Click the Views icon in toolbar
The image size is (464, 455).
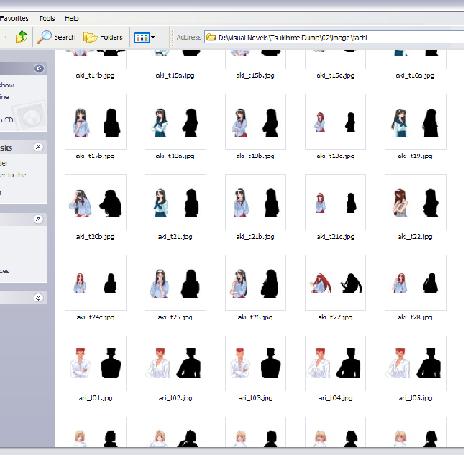pos(141,37)
